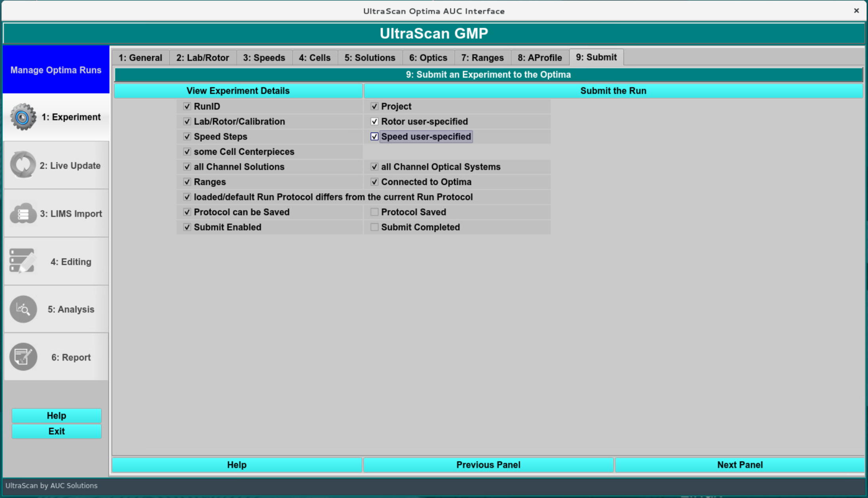This screenshot has height=498, width=868.
Task: Click the Experiment gear icon in sidebar
Action: (23, 117)
